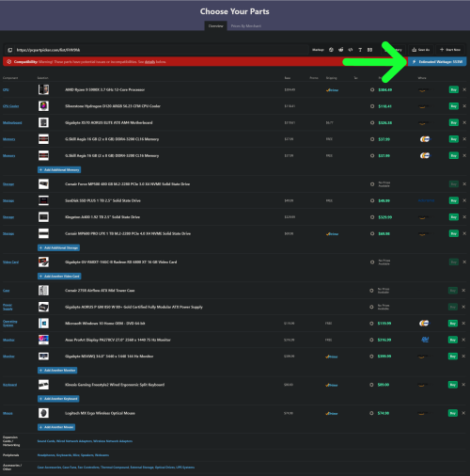Toggle price alert icon for the Ryzen CPU row
The width and height of the screenshot is (470, 476).
pos(372,89)
